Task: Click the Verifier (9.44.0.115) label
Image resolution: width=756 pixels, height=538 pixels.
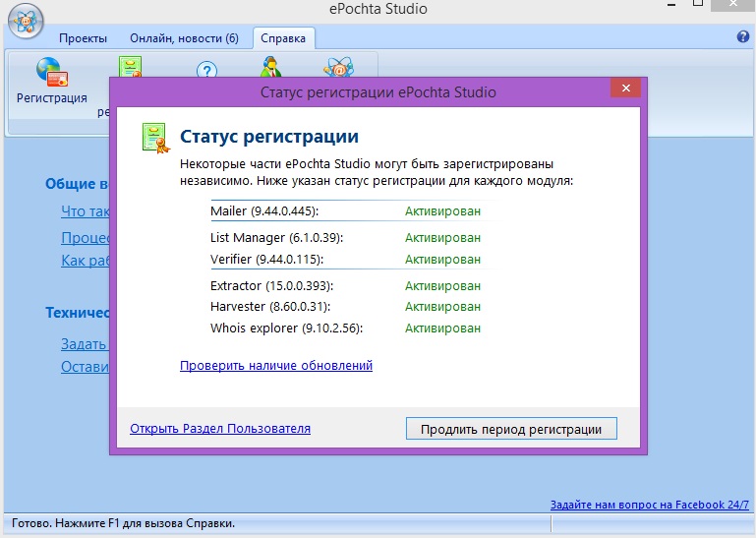Action: coord(266,259)
